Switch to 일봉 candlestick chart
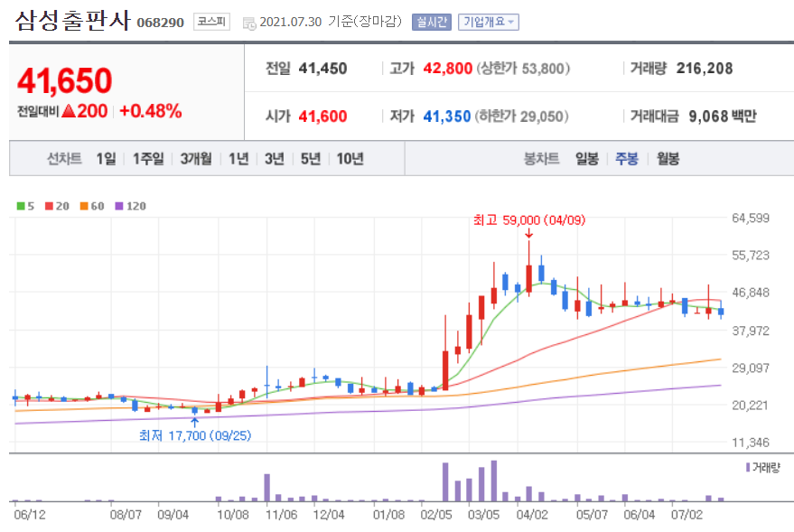Image resolution: width=794 pixels, height=532 pixels. pyautogui.click(x=587, y=159)
